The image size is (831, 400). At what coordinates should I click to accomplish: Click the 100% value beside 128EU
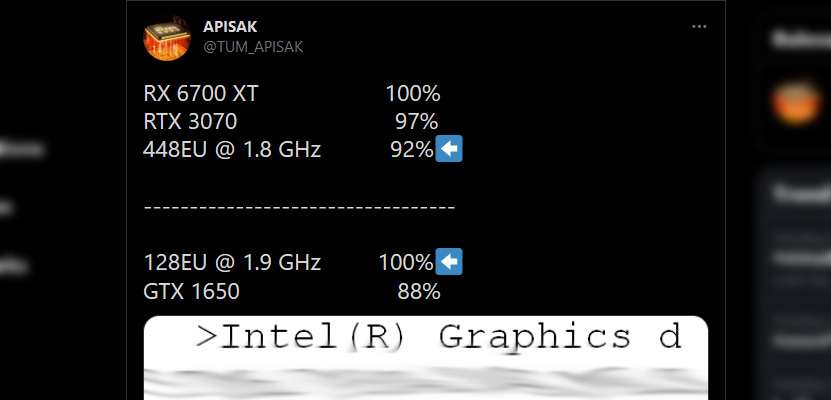pos(405,263)
